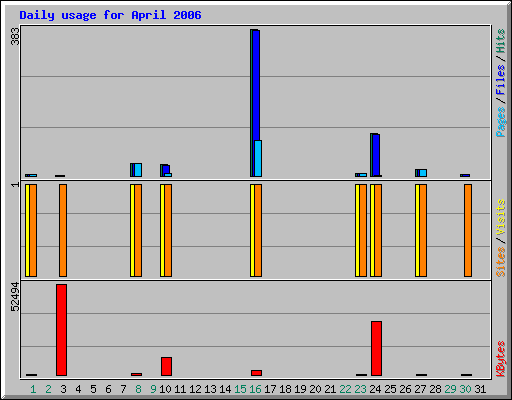Image resolution: width=512 pixels, height=400 pixels.
Task: Click the orange Sites bar for day 10
Action: point(168,230)
